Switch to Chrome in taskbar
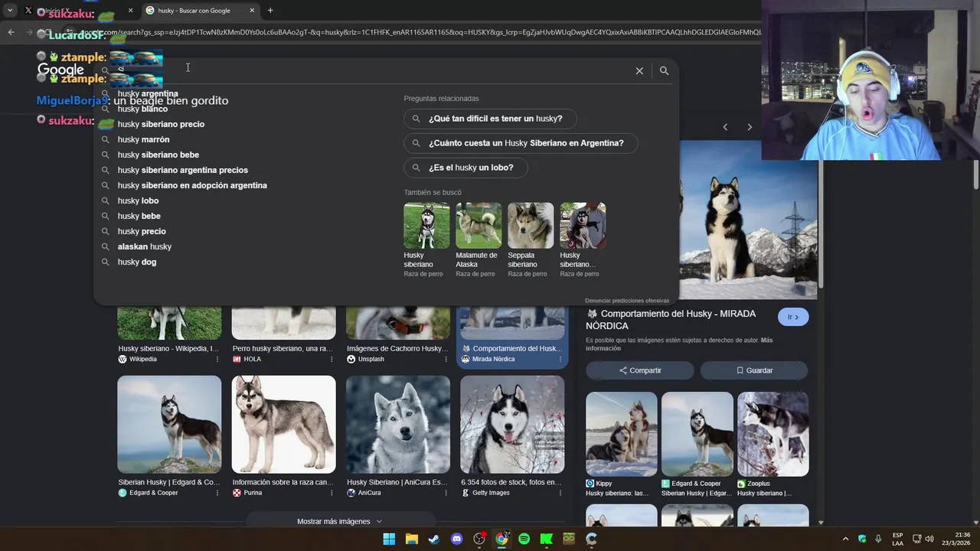The image size is (980, 551). [x=501, y=539]
